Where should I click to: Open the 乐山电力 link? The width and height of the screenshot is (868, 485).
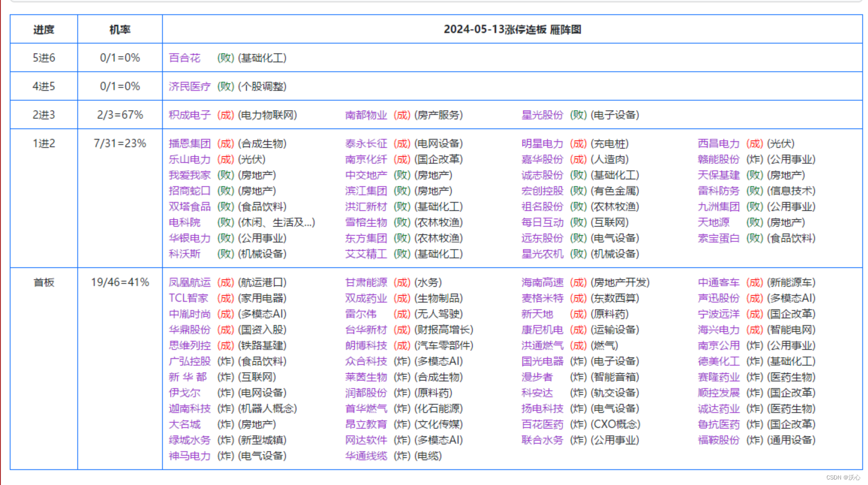[x=190, y=159]
